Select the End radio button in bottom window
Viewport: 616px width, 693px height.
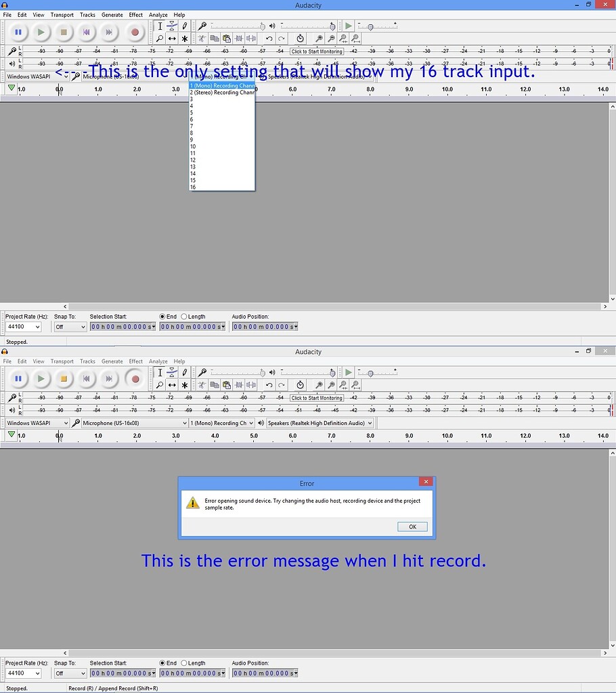(x=162, y=663)
